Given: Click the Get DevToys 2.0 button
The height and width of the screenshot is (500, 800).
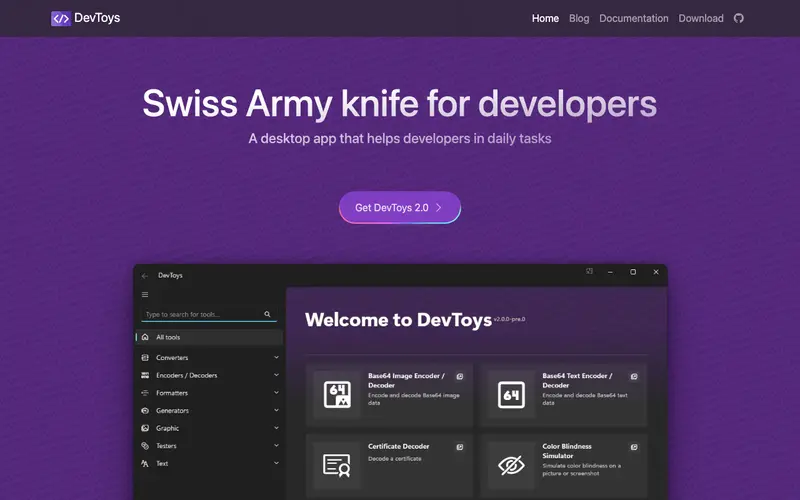Looking at the screenshot, I should click(399, 208).
